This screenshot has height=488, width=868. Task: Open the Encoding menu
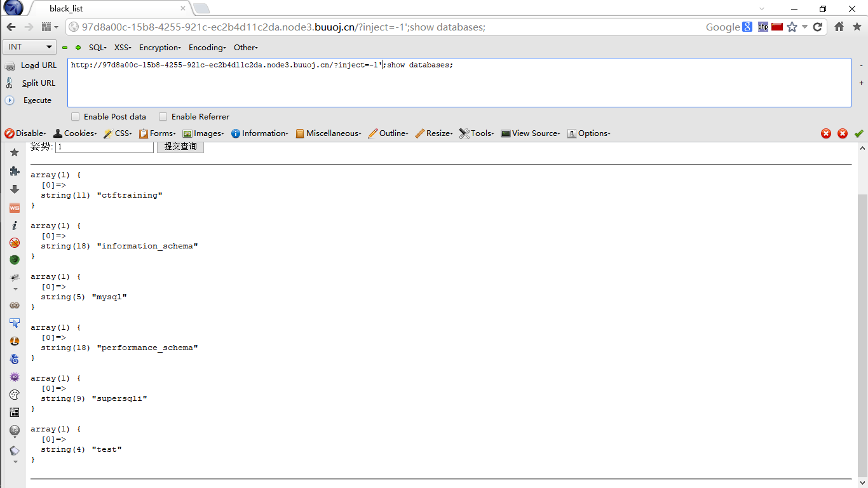(207, 48)
